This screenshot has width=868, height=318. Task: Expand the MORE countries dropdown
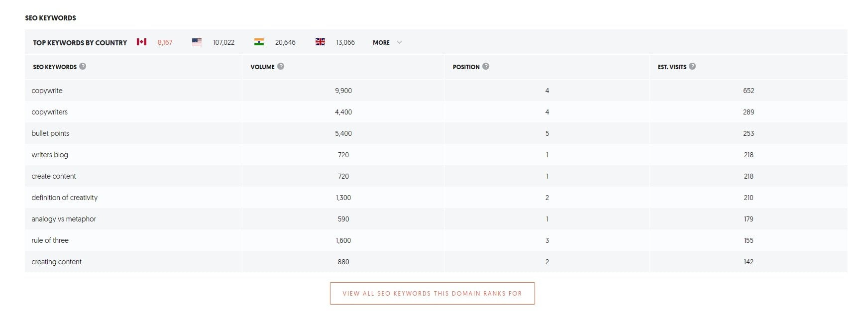387,42
